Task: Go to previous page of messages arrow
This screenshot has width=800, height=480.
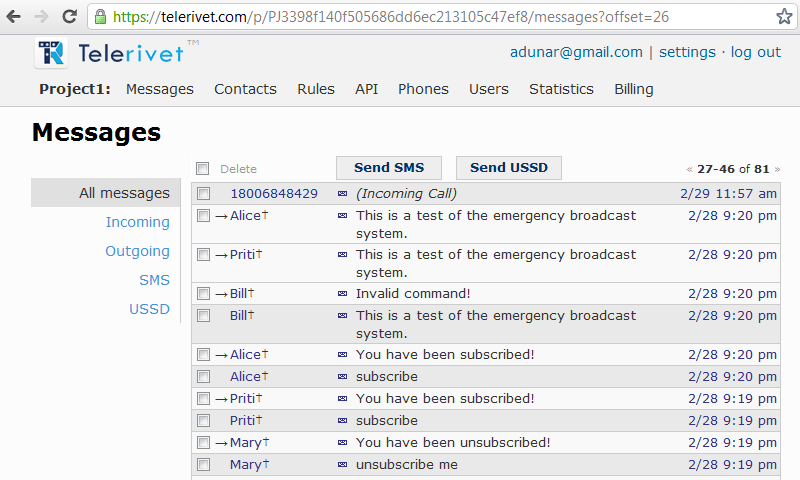Action: pos(690,169)
